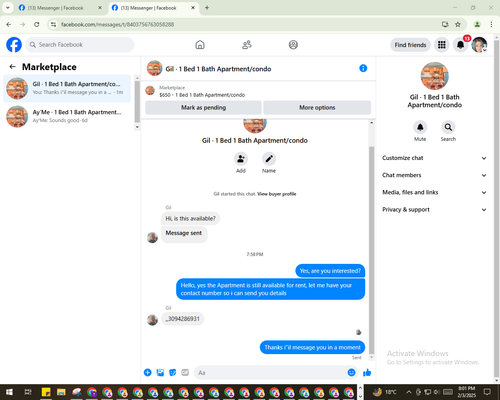Show hidden system tray icons chevron
This screenshot has height=400, width=500.
[x=409, y=392]
